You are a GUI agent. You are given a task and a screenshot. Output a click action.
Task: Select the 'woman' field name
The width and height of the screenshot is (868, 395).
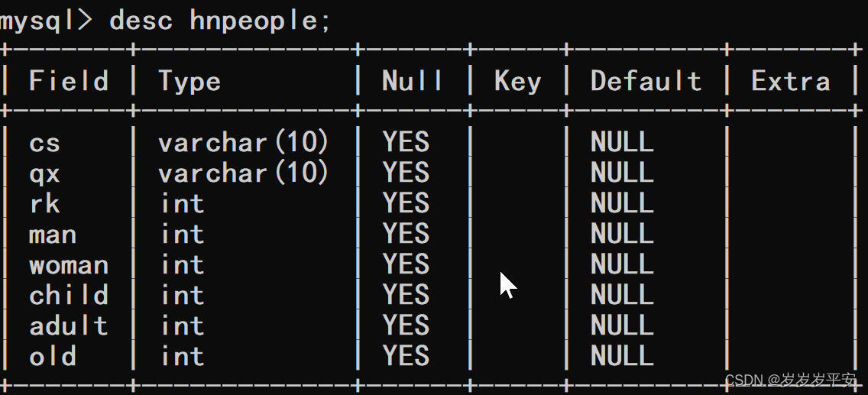click(69, 266)
